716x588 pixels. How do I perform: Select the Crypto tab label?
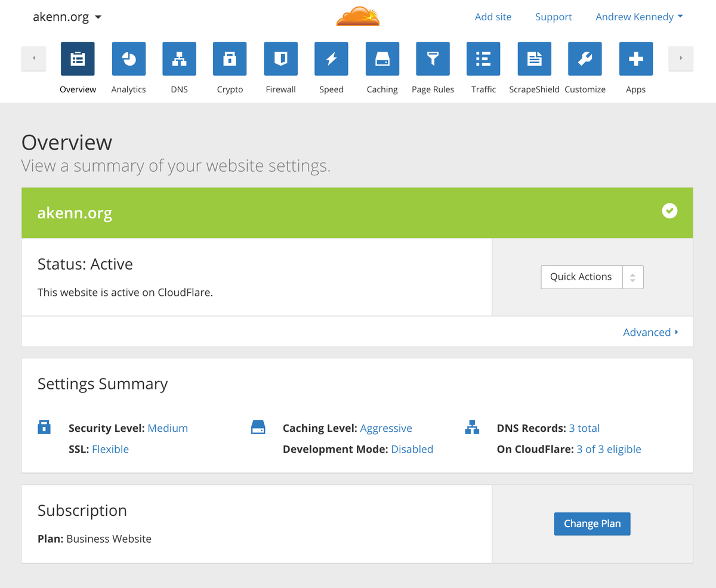230,89
